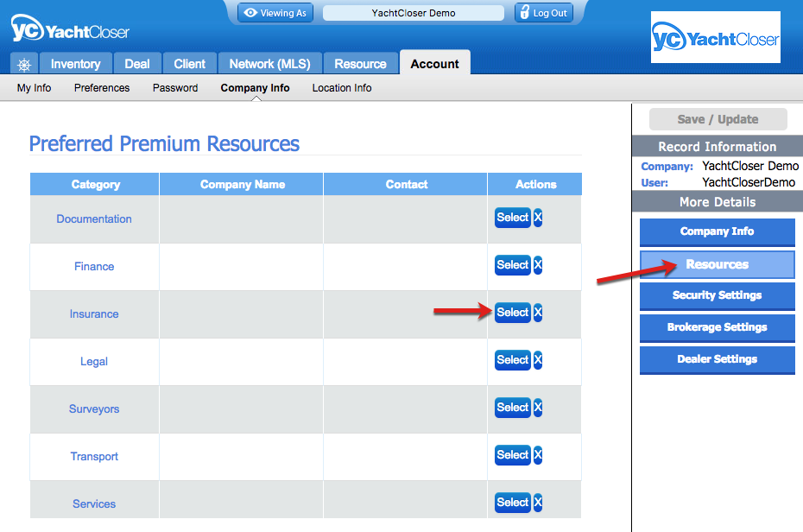
Task: Click the Documentation category link
Action: (94, 219)
